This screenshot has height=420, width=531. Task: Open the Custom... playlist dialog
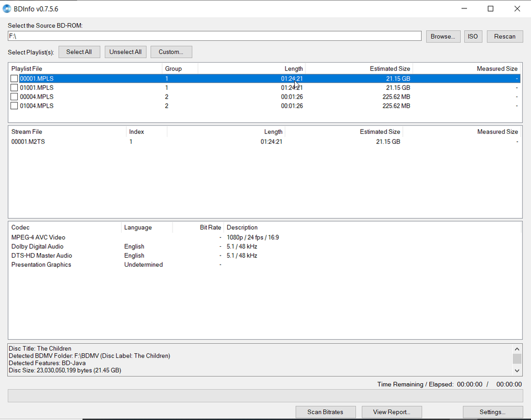click(x=171, y=52)
